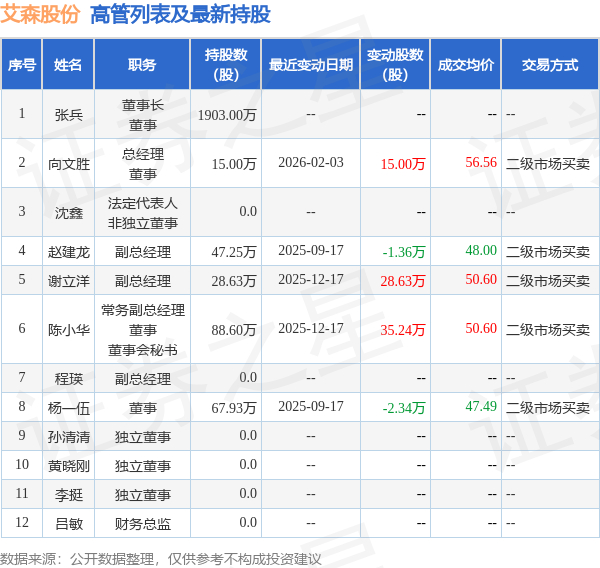Image resolution: width=600 pixels, height=568 pixels.
Task: Click the name 黄晓刚
Action: click(68, 466)
